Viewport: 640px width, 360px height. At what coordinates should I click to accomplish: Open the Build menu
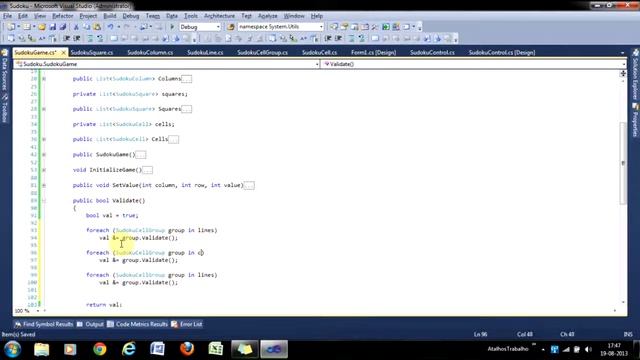click(109, 16)
